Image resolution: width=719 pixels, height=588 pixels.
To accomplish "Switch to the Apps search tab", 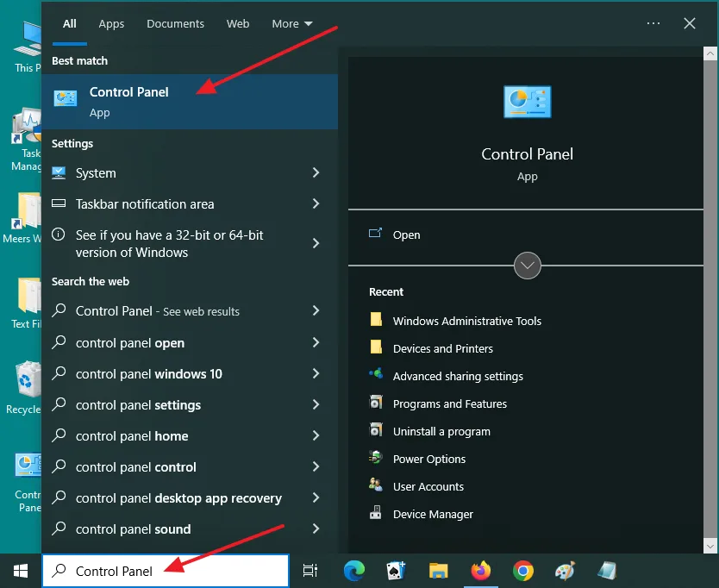I will (111, 24).
